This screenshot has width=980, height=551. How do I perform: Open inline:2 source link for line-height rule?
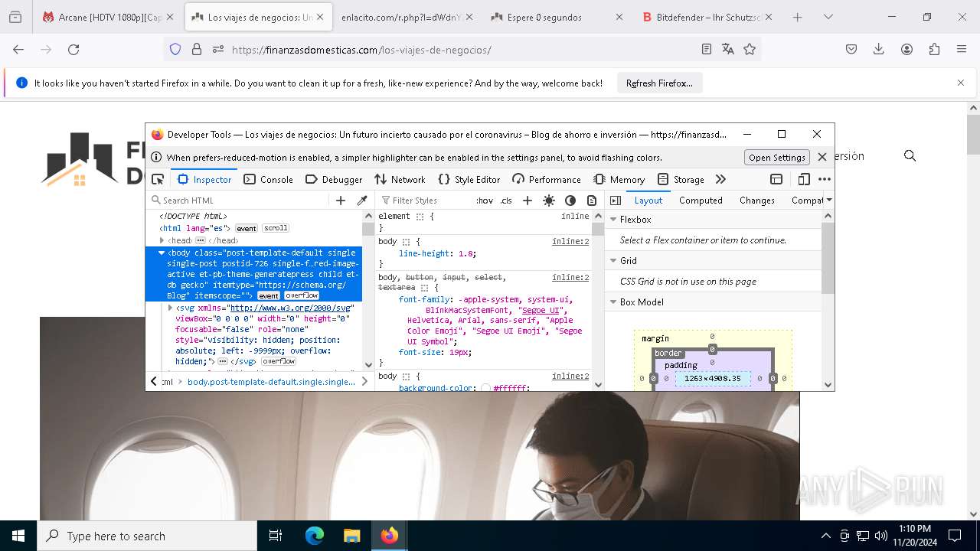point(570,241)
